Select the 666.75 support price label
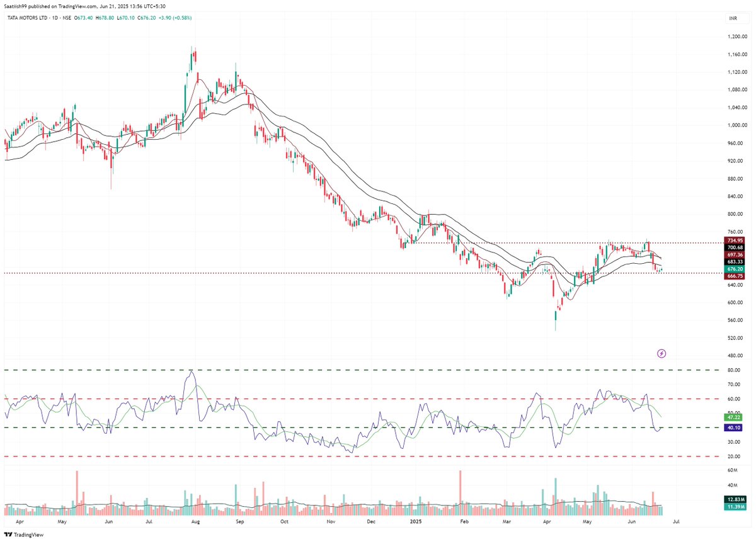Viewport: 756px width, 542px height. tap(735, 276)
